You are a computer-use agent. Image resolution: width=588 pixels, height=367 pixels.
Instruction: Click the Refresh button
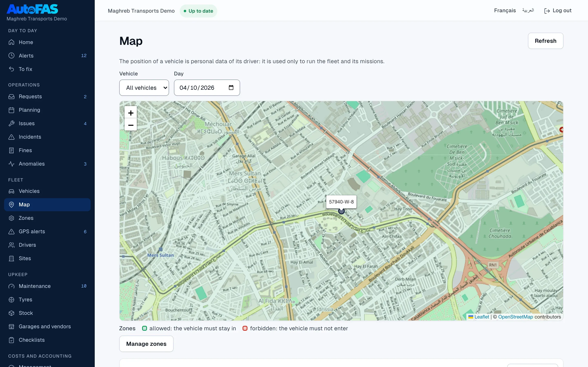(546, 41)
